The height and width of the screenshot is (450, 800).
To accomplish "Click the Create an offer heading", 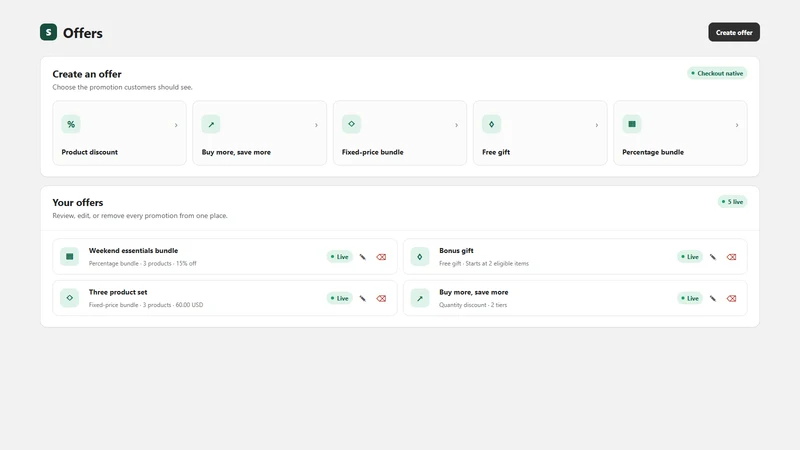I will click(x=87, y=74).
